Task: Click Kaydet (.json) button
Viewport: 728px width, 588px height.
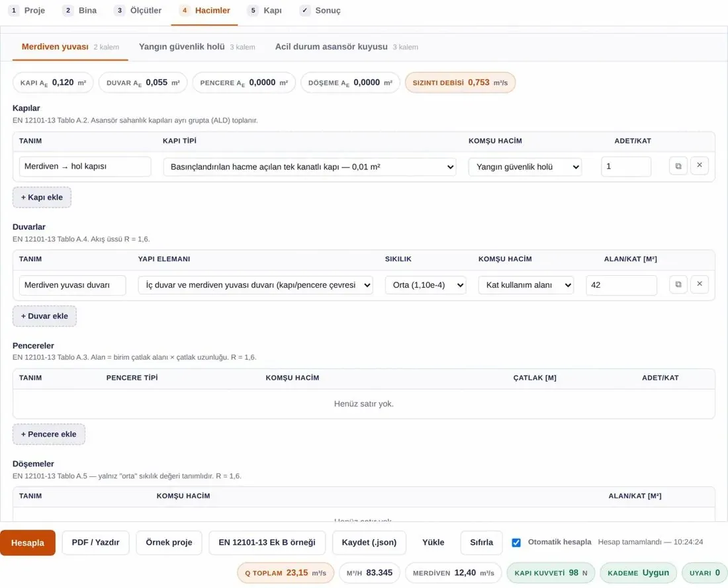Action: point(369,542)
